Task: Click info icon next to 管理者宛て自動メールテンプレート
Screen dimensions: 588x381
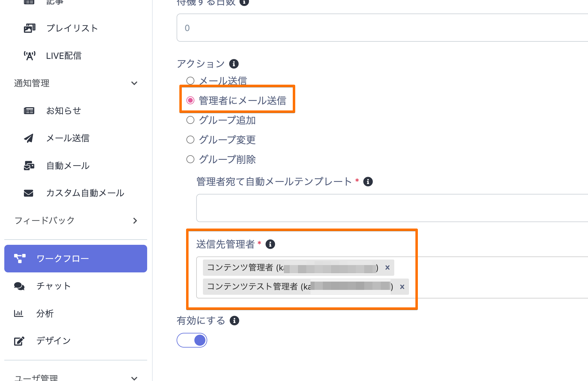Action: [368, 182]
